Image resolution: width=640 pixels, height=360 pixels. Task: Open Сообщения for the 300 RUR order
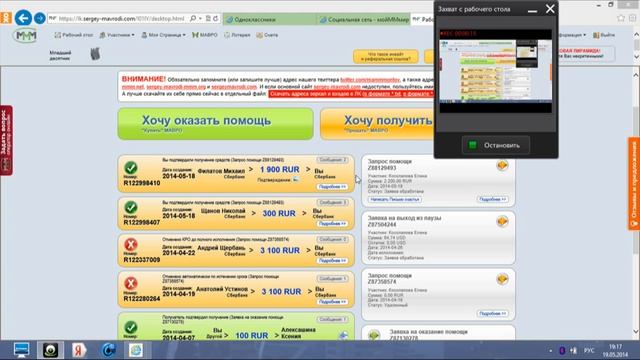[x=333, y=202]
